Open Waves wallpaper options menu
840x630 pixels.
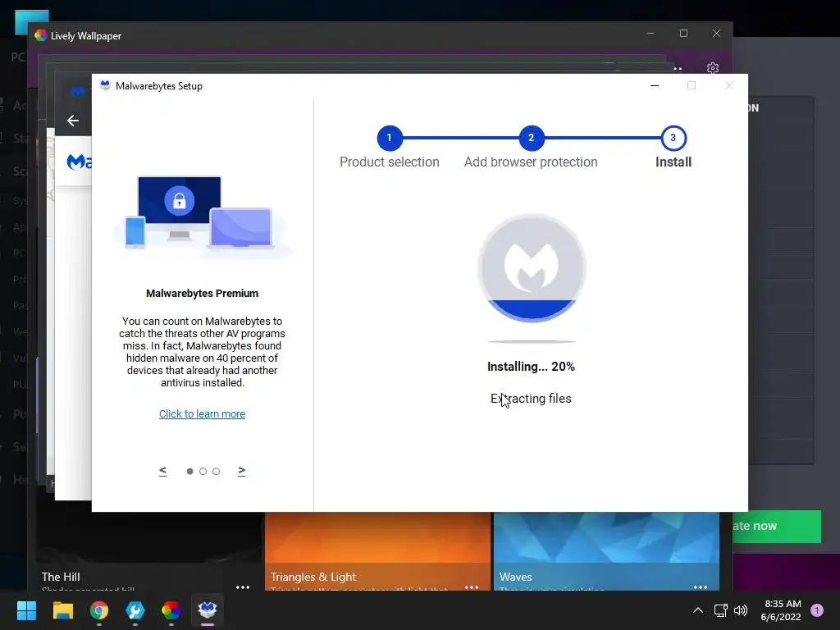pyautogui.click(x=701, y=587)
